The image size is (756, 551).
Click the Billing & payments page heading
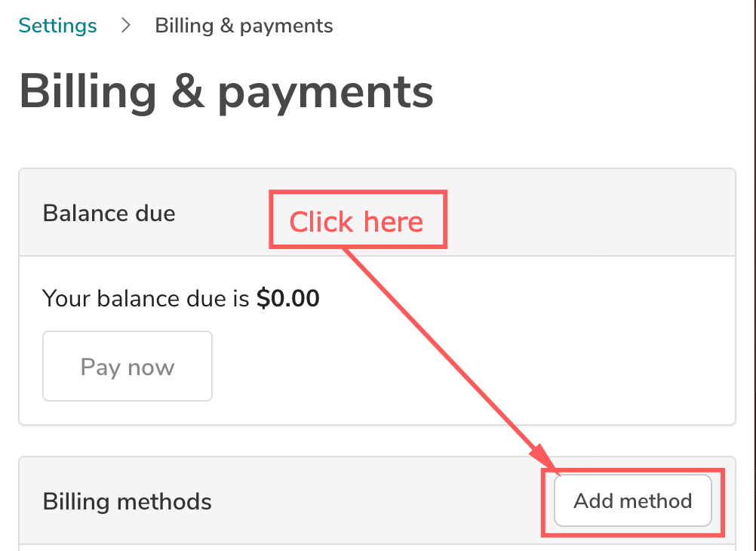coord(226,91)
